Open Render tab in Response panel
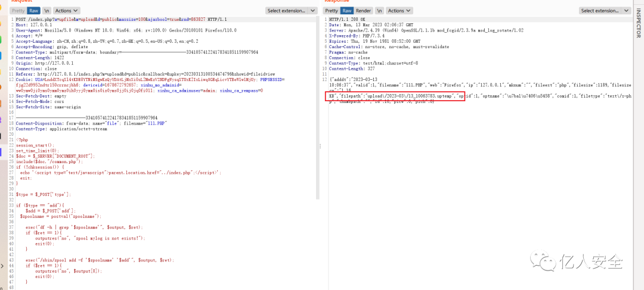Screen dimensions: 644x290 [364, 11]
